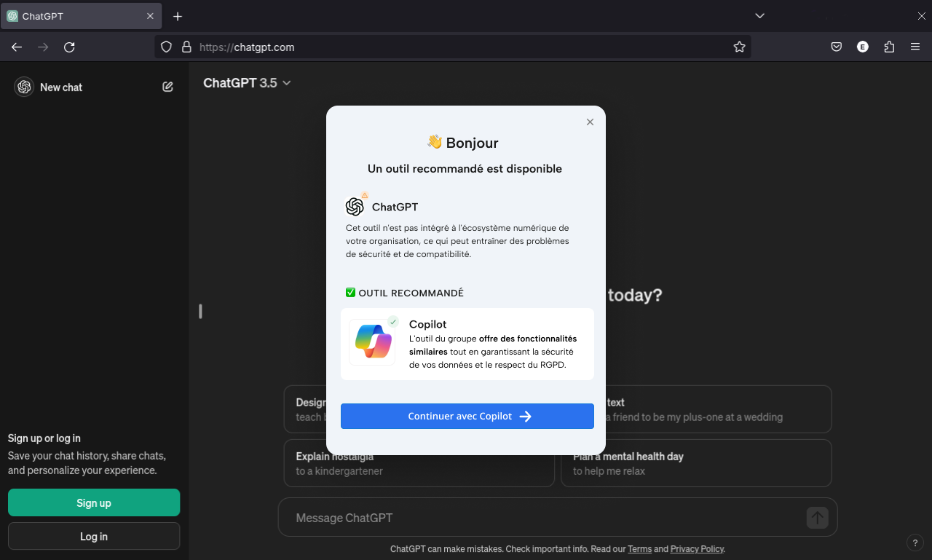The width and height of the screenshot is (932, 560).
Task: Click the OpenAI ChatGPT icon in the dialog
Action: [x=355, y=206]
